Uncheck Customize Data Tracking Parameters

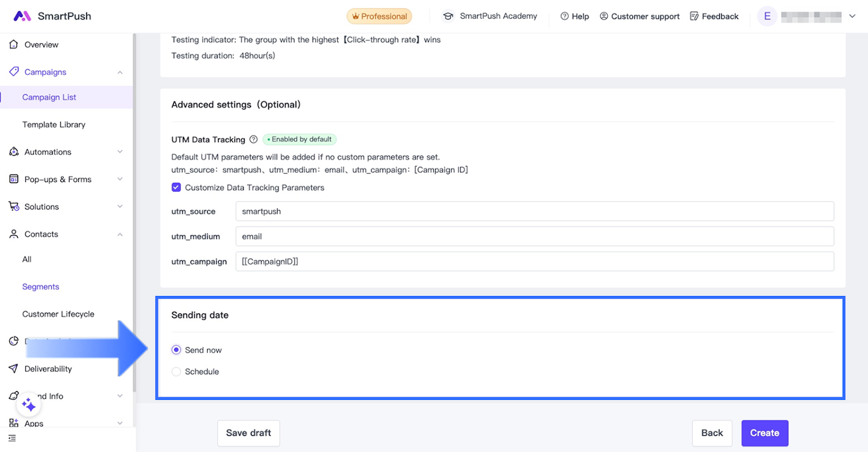click(x=176, y=188)
